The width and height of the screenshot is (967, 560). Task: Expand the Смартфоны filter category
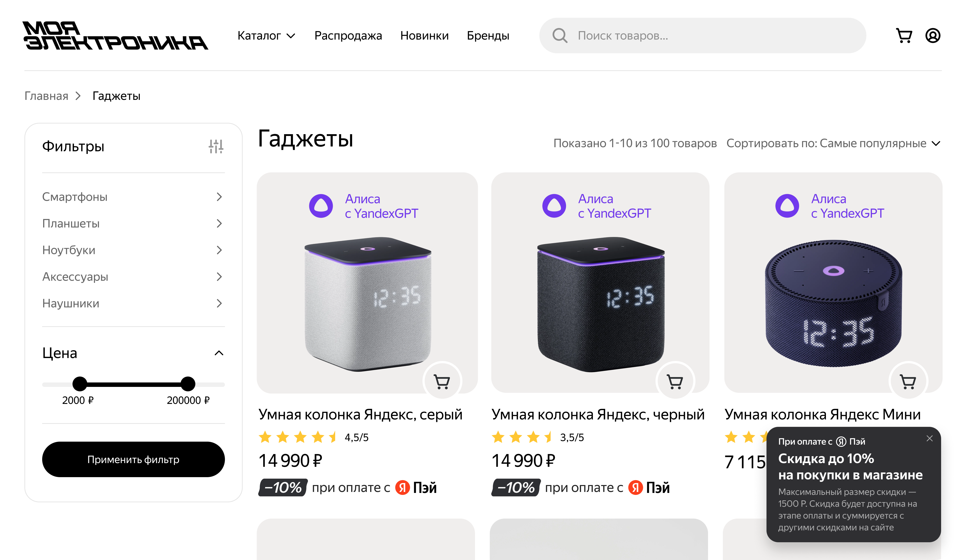tap(219, 197)
